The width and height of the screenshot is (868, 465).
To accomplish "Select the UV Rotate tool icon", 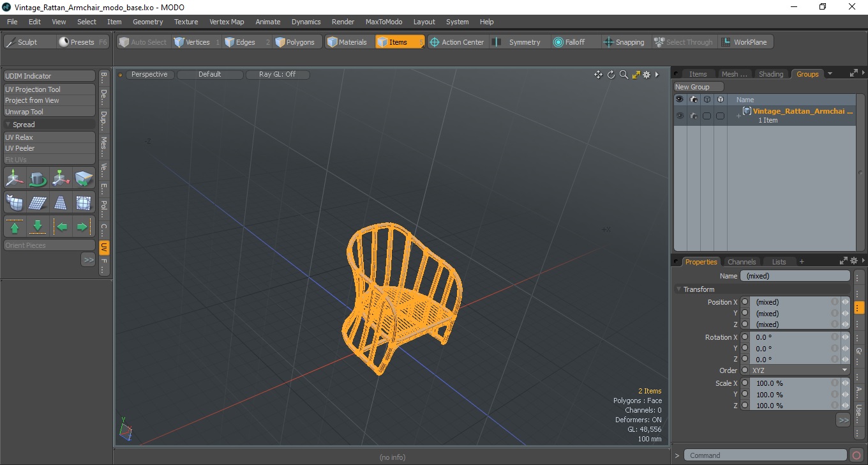I will pos(38,179).
